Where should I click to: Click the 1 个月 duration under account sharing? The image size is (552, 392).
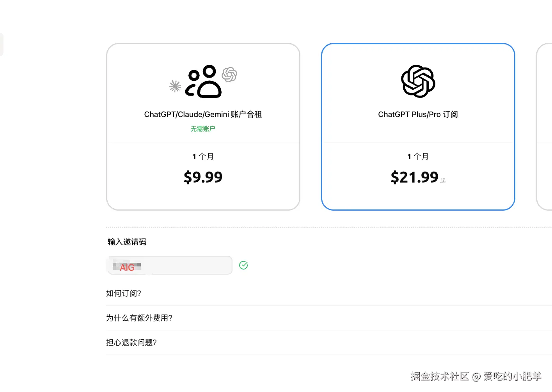click(203, 156)
